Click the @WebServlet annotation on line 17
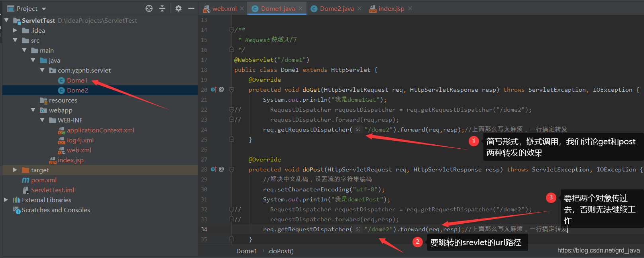The height and width of the screenshot is (258, 644). pos(254,60)
